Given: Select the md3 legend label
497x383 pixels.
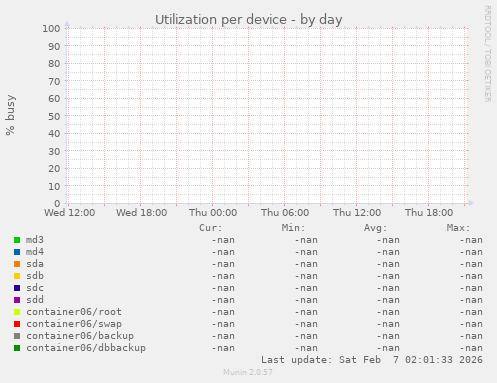Looking at the screenshot, I should point(35,240).
